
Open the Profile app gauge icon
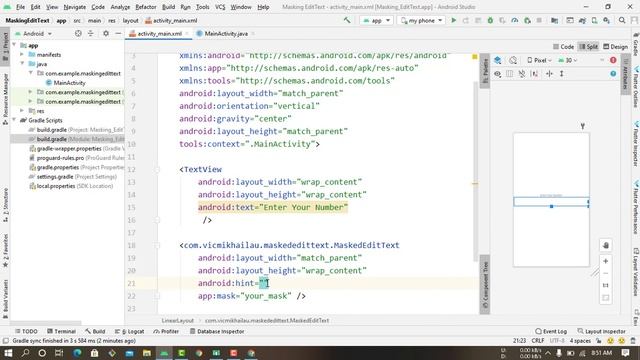(x=515, y=20)
